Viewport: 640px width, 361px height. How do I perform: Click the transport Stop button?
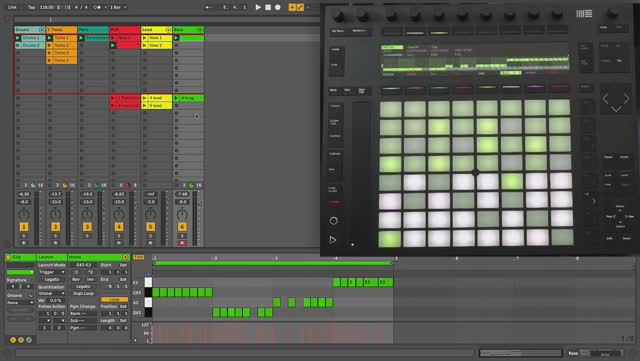[268, 7]
